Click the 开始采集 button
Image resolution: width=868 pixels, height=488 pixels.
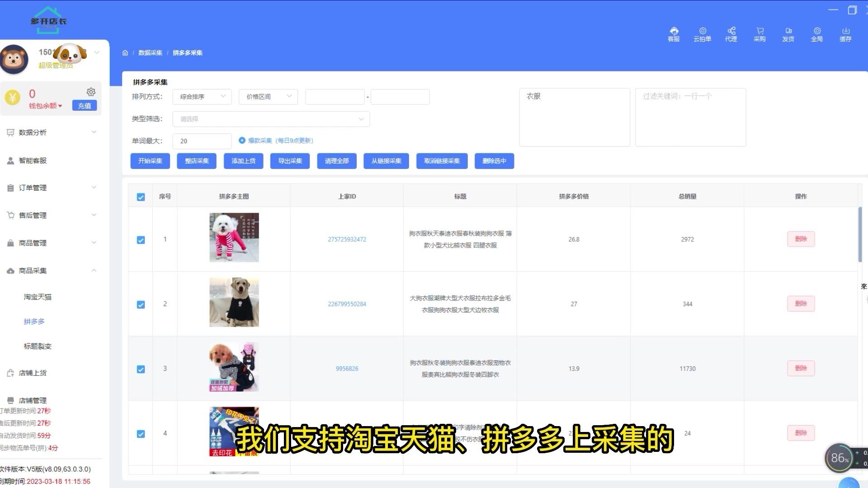coord(150,161)
